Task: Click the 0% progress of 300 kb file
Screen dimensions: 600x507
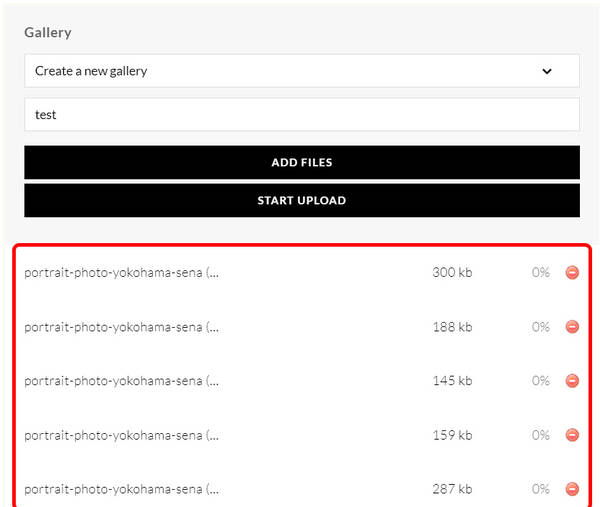Action: 540,272
